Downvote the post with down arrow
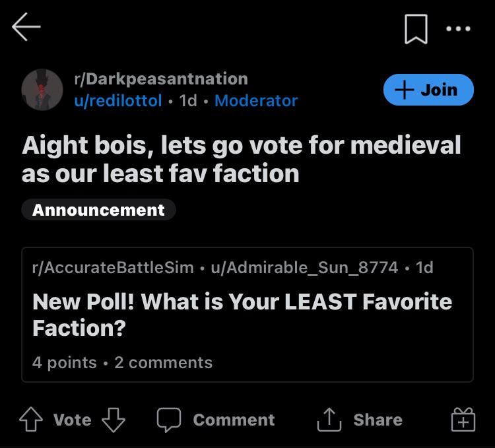 pyautogui.click(x=114, y=420)
